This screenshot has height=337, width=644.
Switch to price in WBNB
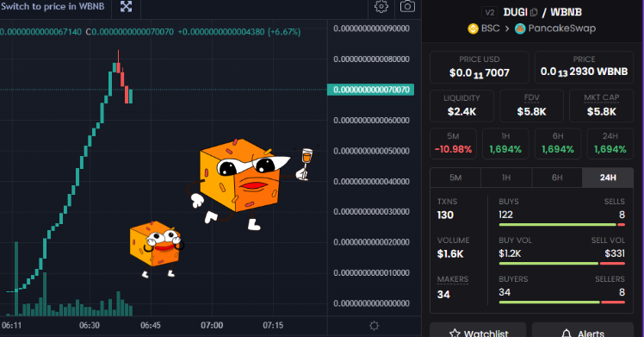point(53,7)
